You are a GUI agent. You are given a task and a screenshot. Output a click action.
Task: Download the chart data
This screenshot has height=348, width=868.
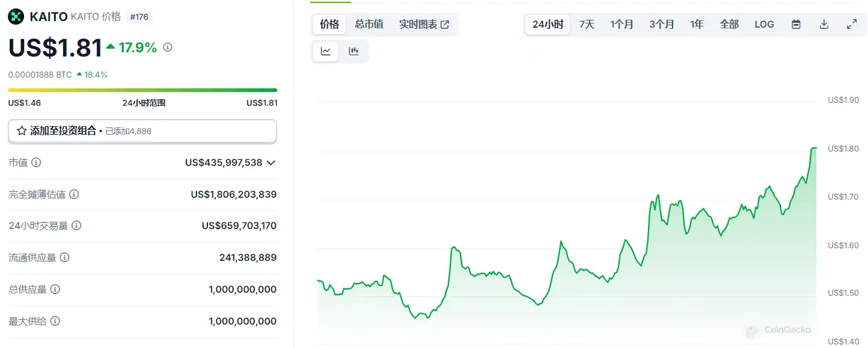coord(824,25)
